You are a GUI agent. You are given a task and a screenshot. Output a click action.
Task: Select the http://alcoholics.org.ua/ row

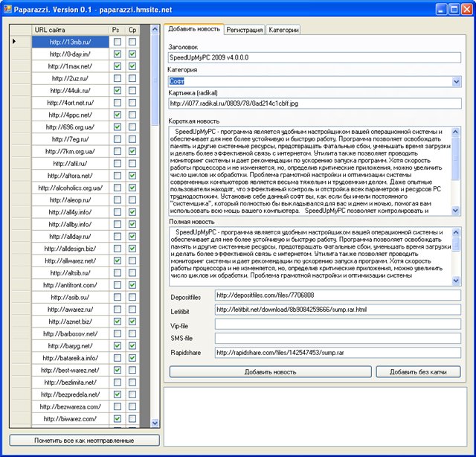70,188
